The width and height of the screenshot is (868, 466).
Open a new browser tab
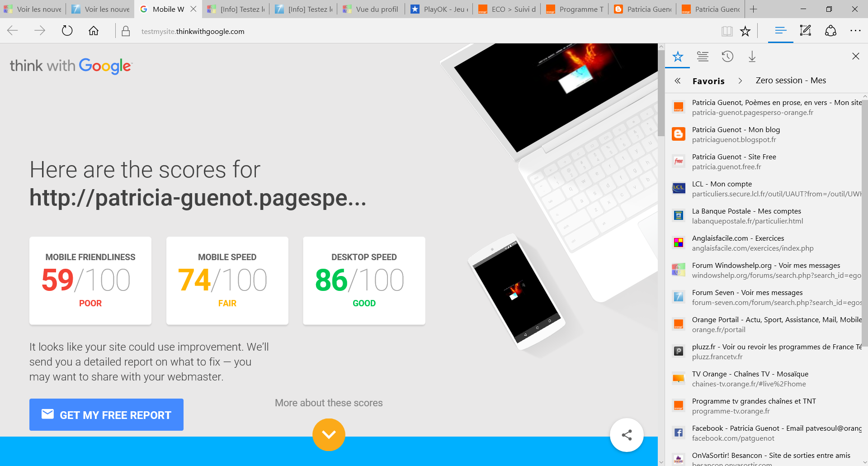pos(754,9)
